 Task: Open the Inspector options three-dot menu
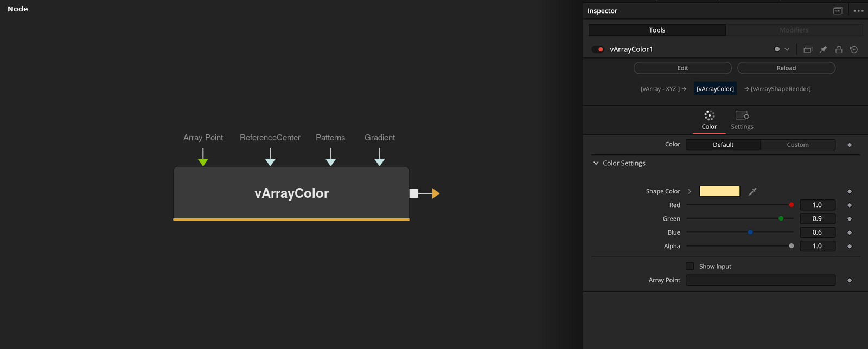point(858,11)
